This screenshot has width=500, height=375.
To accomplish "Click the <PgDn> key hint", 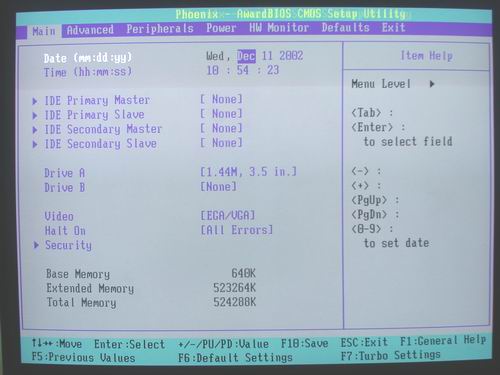I will pos(369,214).
